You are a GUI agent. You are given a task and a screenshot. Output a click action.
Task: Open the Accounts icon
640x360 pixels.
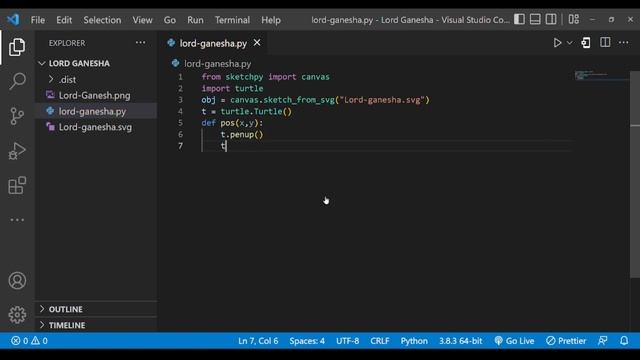pos(17,281)
